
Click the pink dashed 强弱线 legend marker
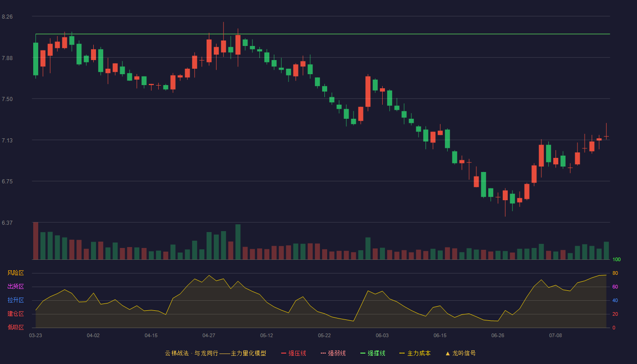tap(323, 353)
